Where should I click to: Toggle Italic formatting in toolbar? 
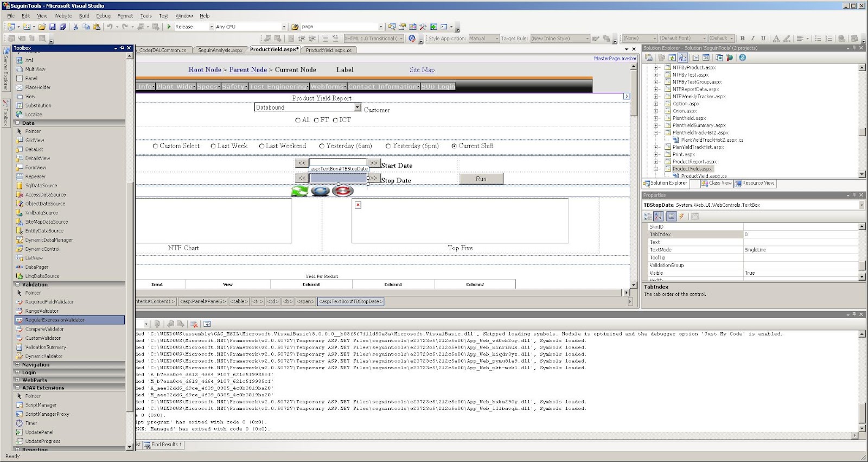click(x=752, y=39)
